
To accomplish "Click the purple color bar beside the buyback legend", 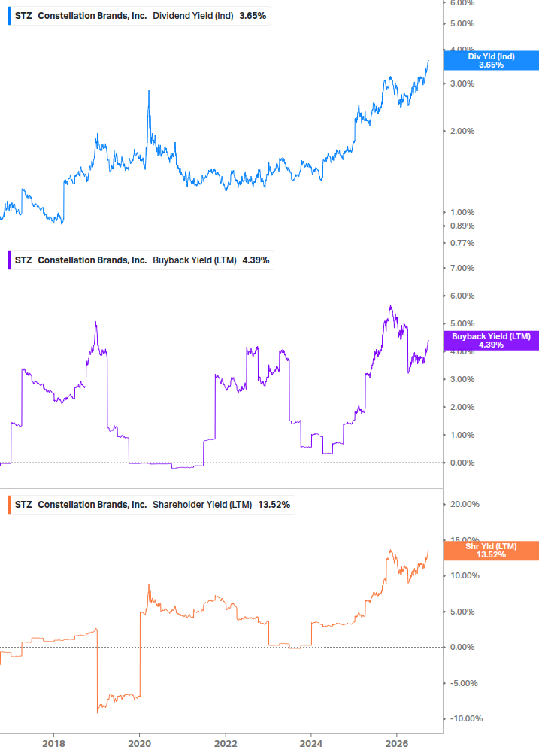I will (9, 260).
